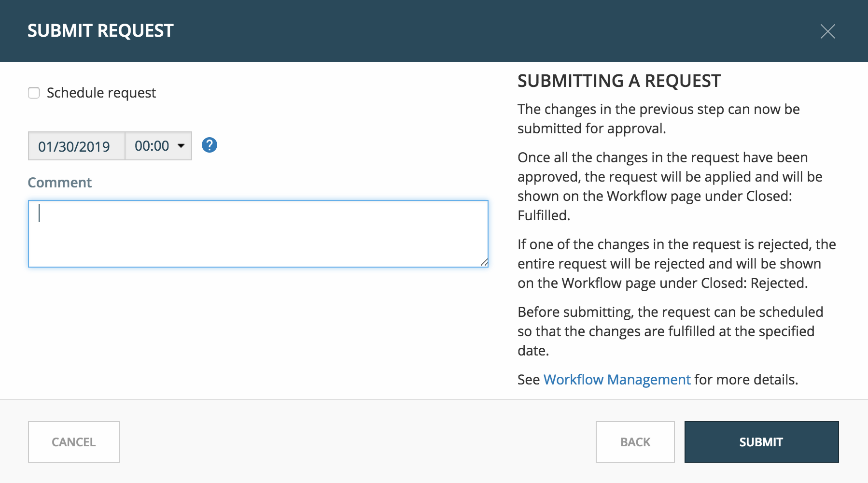Click the SUBMIT button
The image size is (868, 483).
pyautogui.click(x=761, y=442)
